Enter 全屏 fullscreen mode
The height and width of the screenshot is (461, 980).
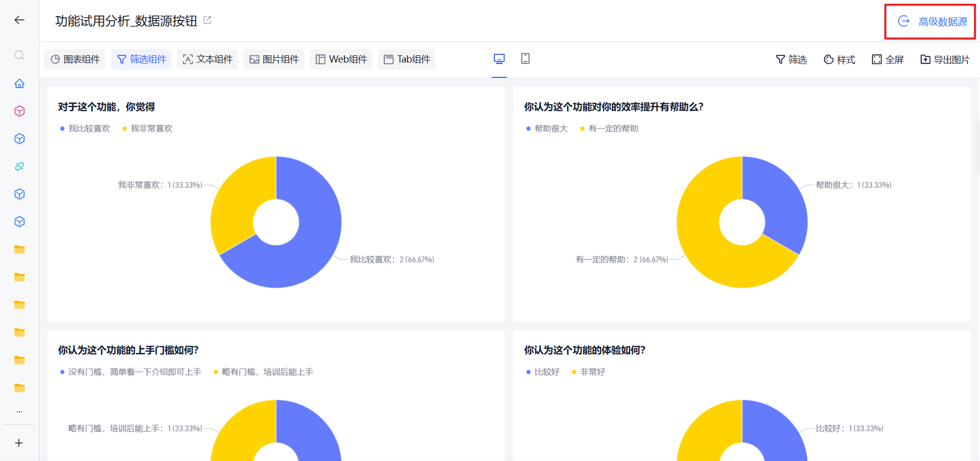pos(888,60)
